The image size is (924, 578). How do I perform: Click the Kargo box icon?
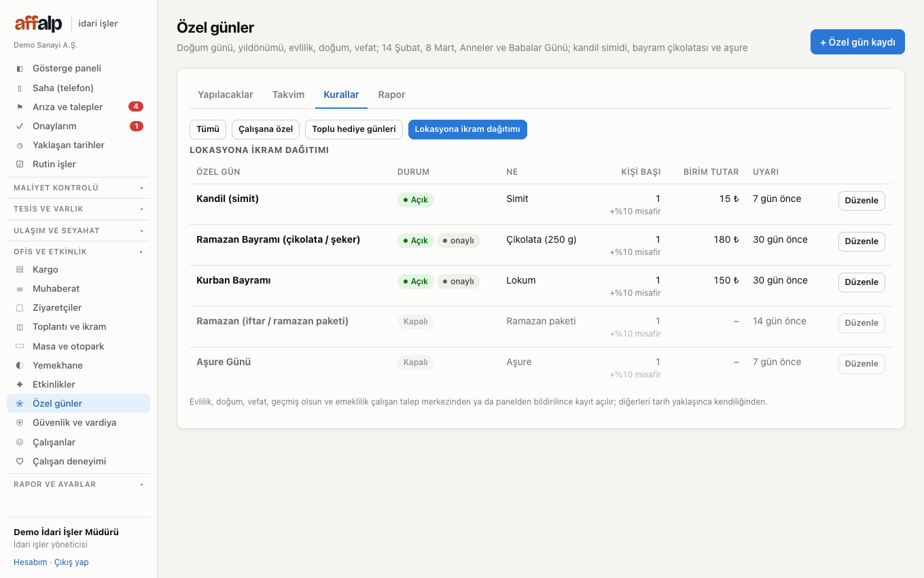[x=20, y=270]
